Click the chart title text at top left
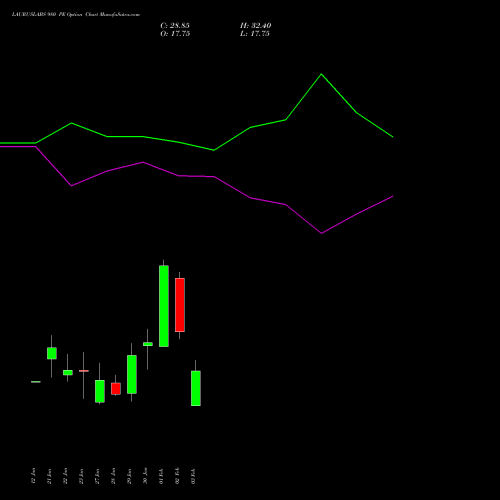Image resolution: width=500 pixels, height=500 pixels. pyautogui.click(x=76, y=14)
